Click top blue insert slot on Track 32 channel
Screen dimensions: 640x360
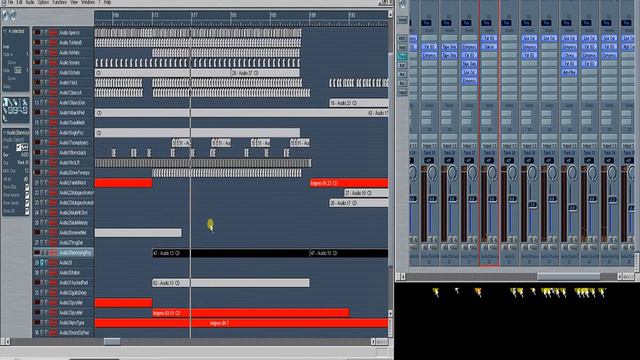(x=569, y=38)
